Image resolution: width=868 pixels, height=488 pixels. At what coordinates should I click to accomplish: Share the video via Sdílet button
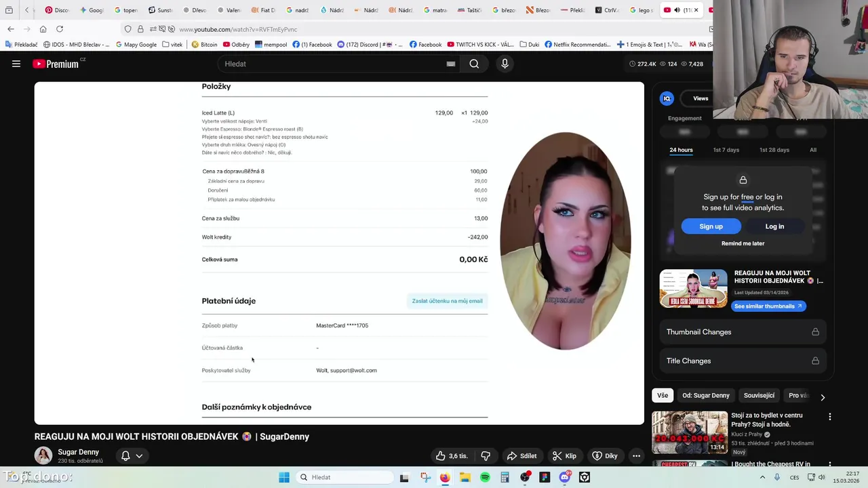pos(522,456)
